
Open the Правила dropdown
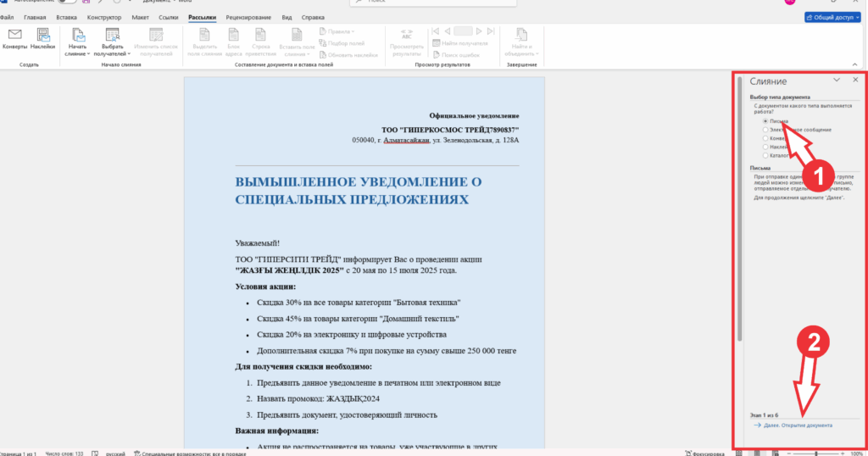[337, 31]
